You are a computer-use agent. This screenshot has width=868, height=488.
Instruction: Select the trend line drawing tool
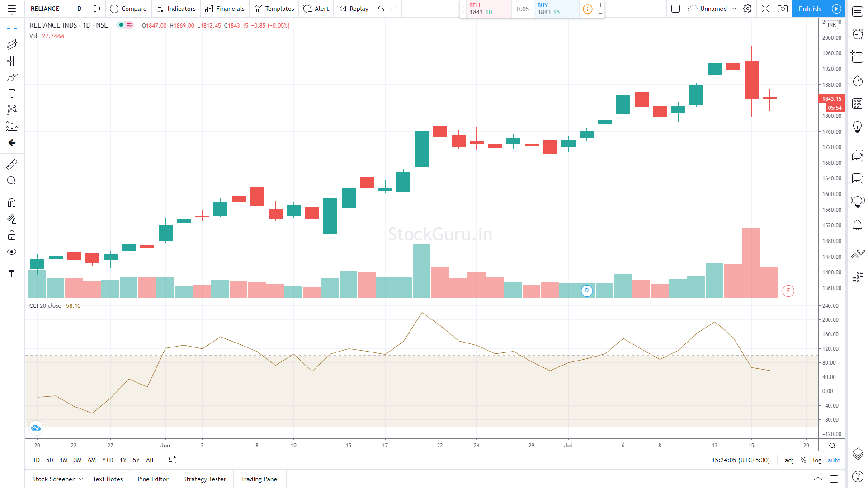(x=12, y=45)
